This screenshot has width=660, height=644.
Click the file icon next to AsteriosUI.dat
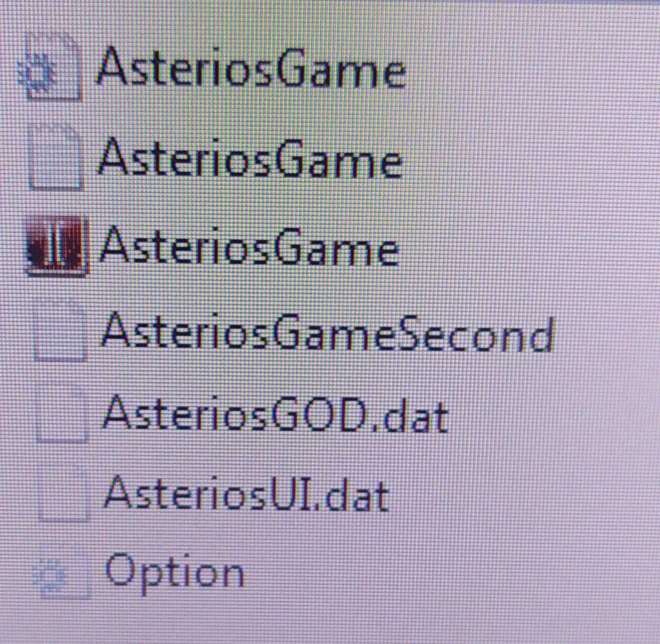64,493
